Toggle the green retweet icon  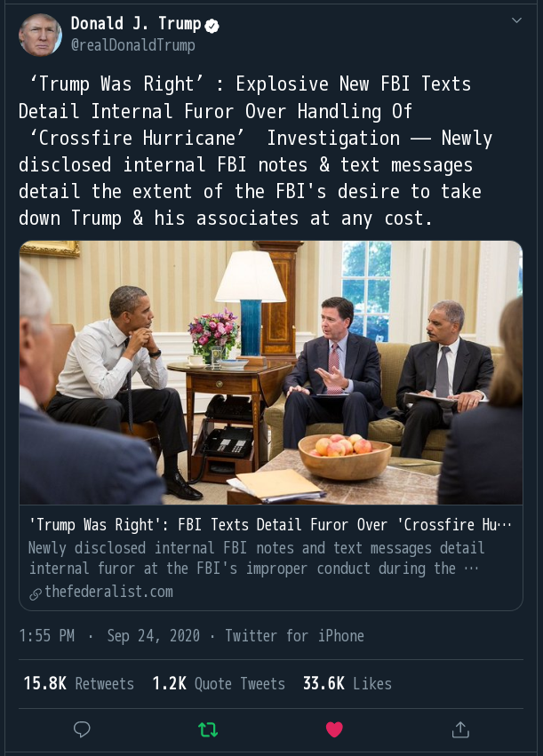click(208, 729)
